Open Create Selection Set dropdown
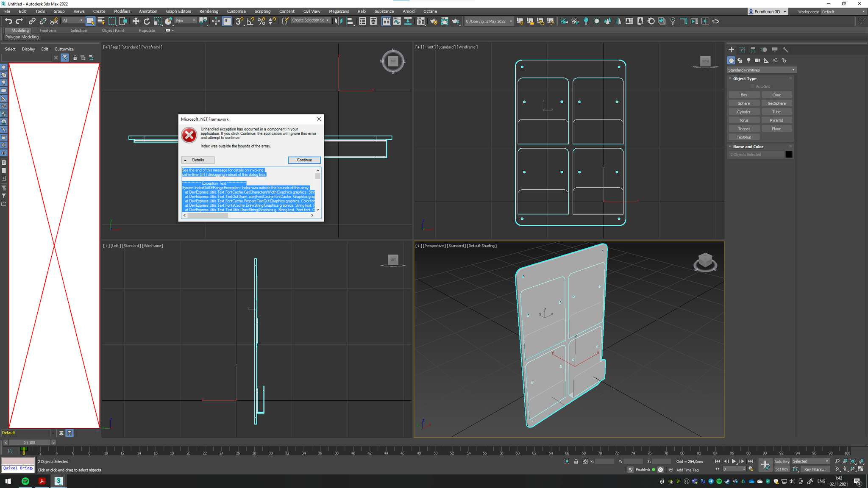The width and height of the screenshot is (868, 488). point(310,20)
